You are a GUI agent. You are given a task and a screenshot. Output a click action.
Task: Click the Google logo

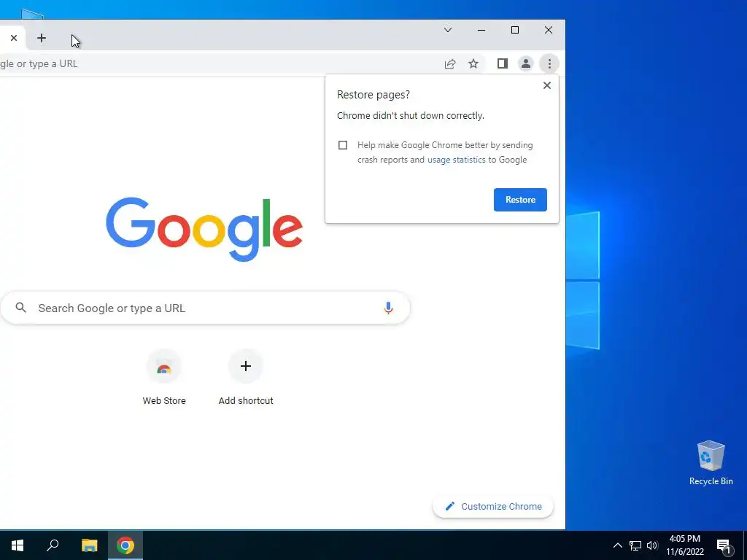coord(204,230)
